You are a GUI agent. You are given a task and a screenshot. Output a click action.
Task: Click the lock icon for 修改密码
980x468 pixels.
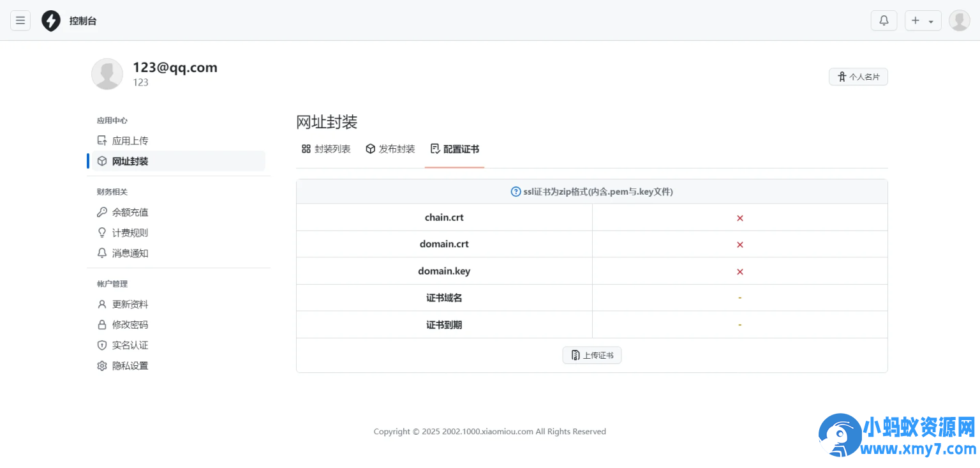(102, 324)
